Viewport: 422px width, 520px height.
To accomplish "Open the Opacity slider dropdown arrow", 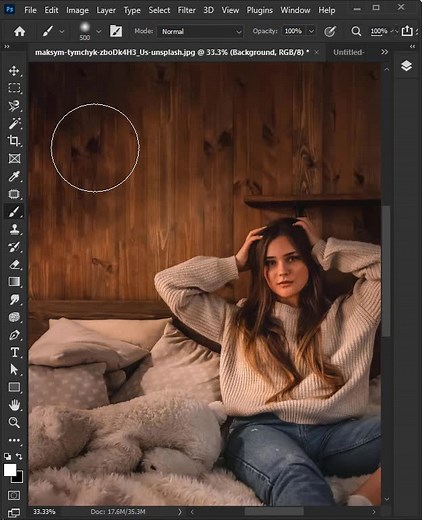I will tap(311, 31).
